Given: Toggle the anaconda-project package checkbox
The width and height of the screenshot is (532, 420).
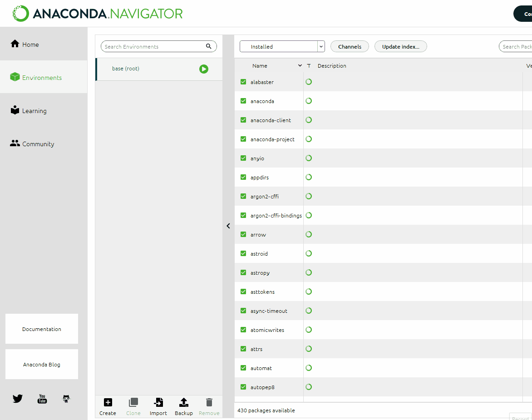Looking at the screenshot, I should pyautogui.click(x=243, y=139).
